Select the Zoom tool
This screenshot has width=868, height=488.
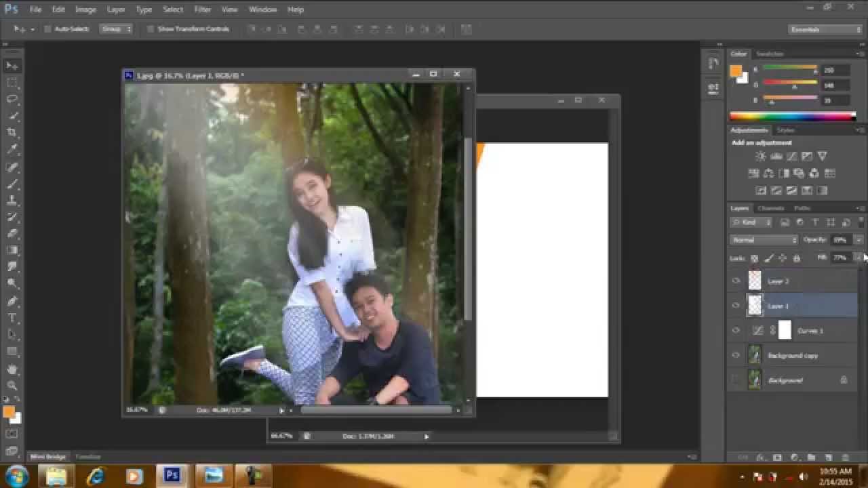click(x=12, y=386)
